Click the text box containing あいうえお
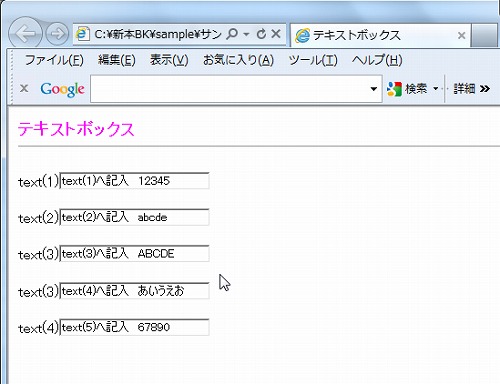This screenshot has width=500, height=384. tap(134, 291)
